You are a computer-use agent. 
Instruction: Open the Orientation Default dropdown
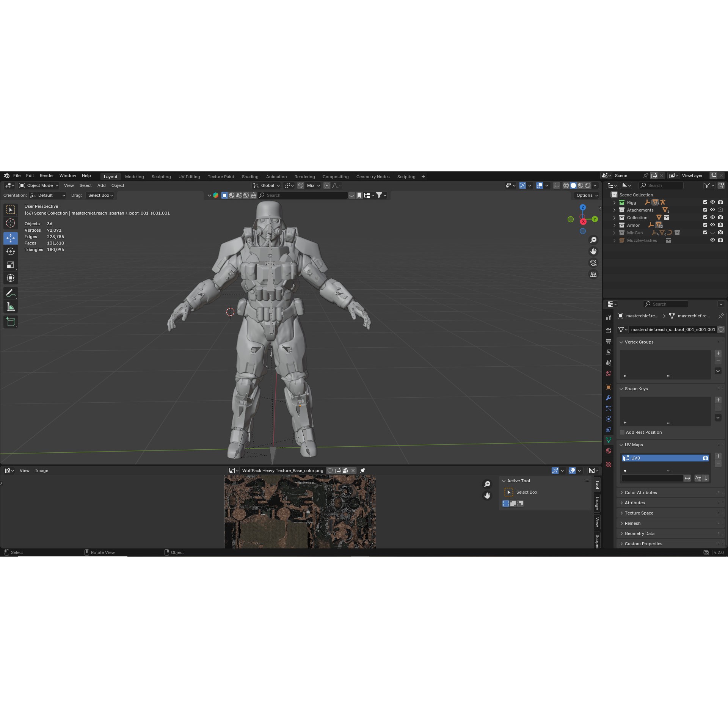(x=48, y=195)
